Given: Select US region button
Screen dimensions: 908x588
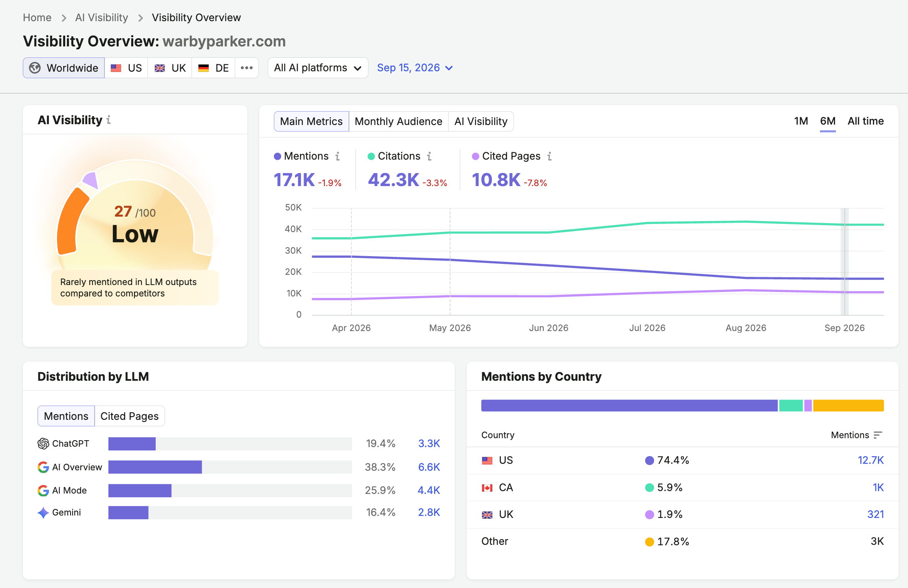Looking at the screenshot, I should 126,68.
